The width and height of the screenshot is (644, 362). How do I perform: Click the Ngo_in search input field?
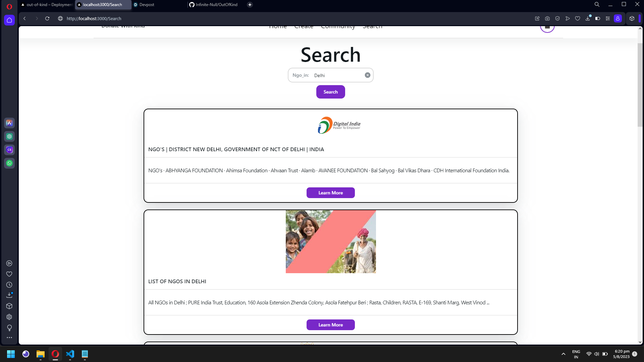(x=337, y=75)
